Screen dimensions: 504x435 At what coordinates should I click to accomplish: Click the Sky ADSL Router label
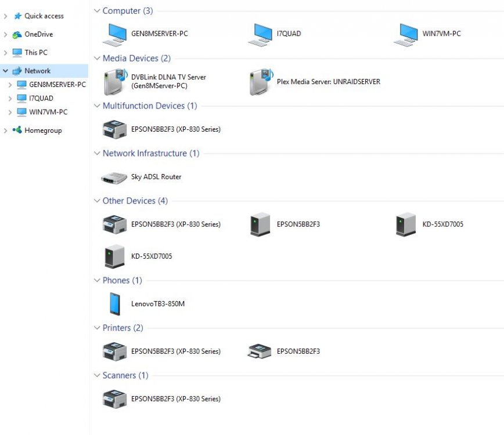156,177
